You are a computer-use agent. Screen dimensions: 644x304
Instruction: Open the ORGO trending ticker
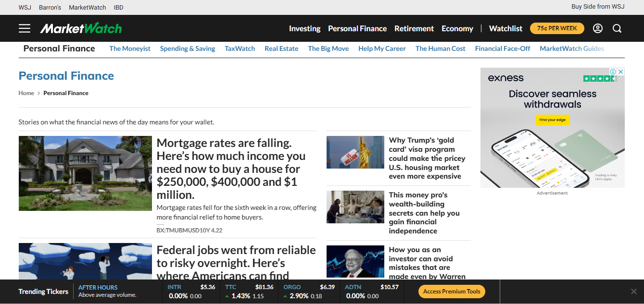coord(309,292)
